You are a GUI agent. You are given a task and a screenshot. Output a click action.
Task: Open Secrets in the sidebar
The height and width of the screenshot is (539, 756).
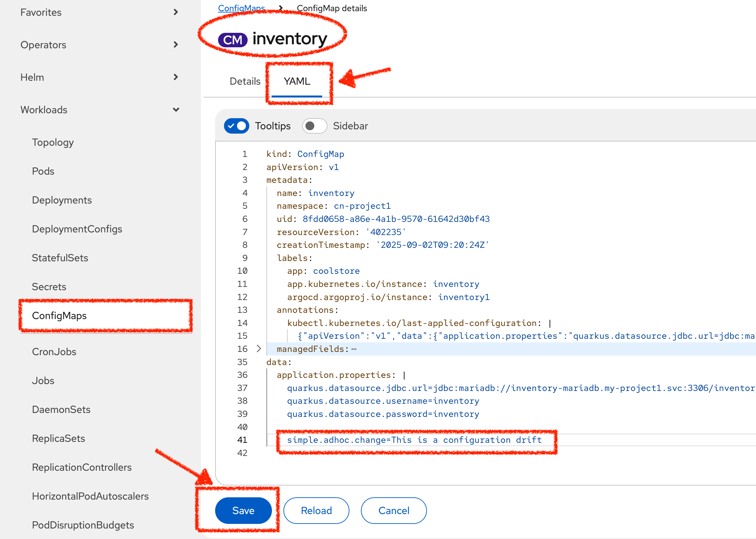[x=49, y=287]
